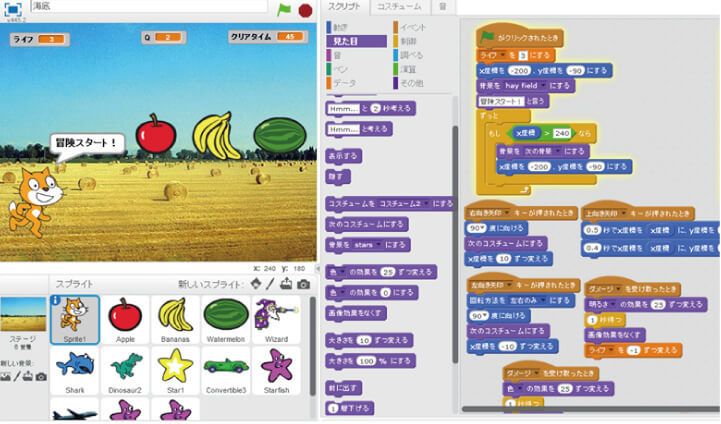Select the Starfish sprite thumbnail
Screen dimensions: 721x424
(276, 371)
